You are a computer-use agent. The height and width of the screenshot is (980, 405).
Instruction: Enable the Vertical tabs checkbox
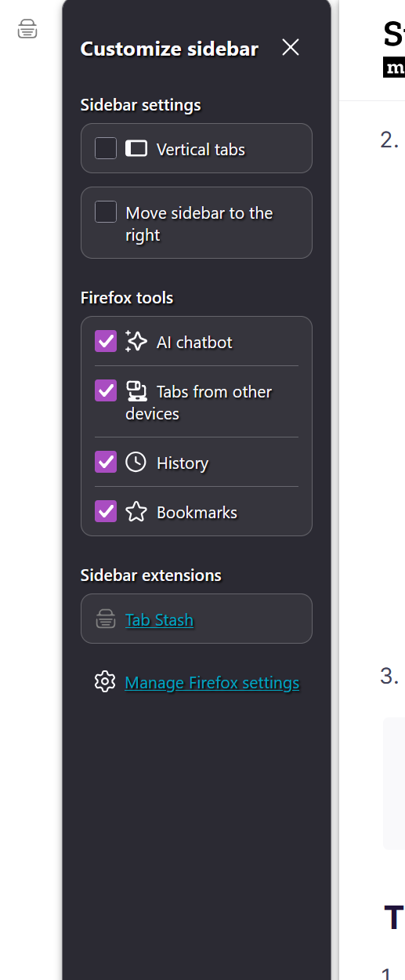(x=106, y=148)
